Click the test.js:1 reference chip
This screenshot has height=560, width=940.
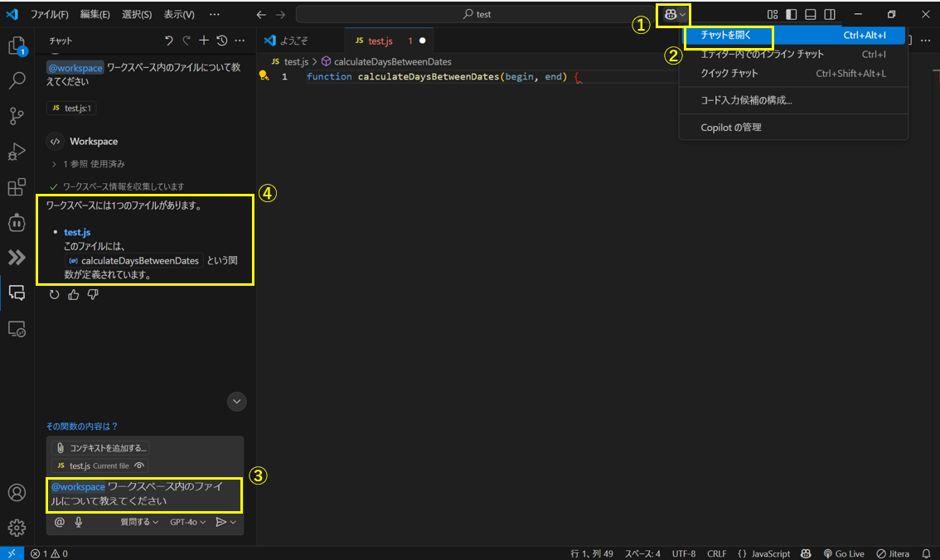pos(72,109)
